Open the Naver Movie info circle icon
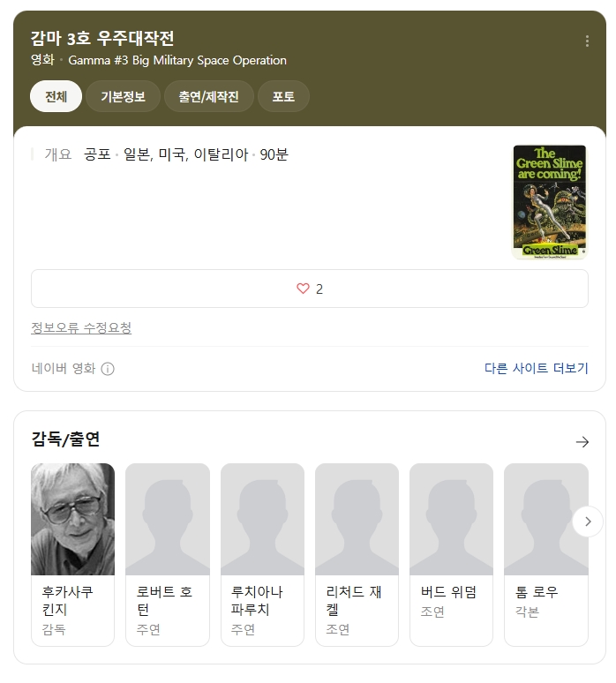 pos(108,369)
